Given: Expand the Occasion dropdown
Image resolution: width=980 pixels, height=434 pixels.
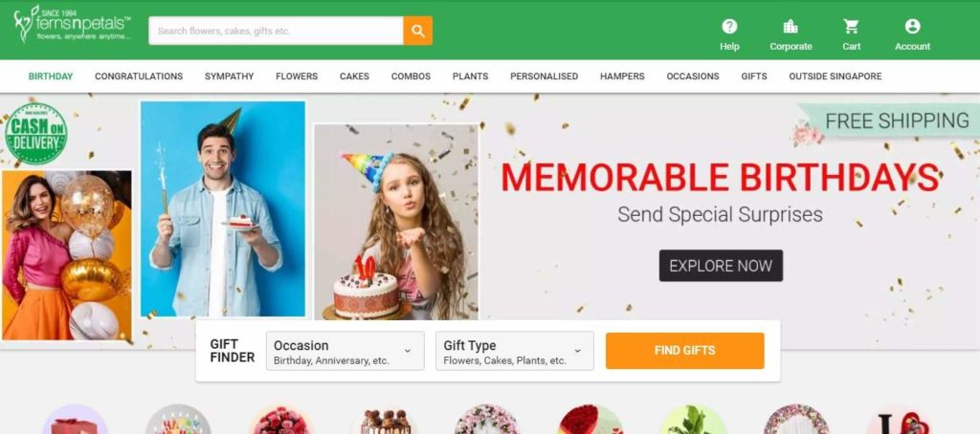Looking at the screenshot, I should tap(345, 351).
